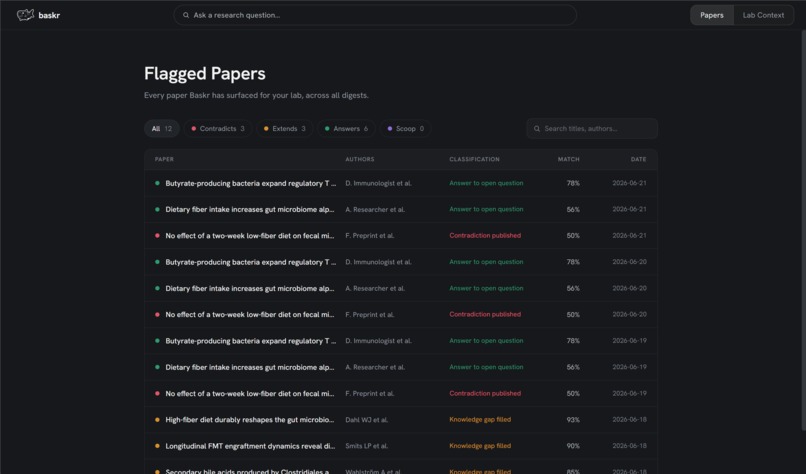Open the Butyrate-producing bacteria paper dated 2026-06-21
806x474 pixels.
coord(401,183)
